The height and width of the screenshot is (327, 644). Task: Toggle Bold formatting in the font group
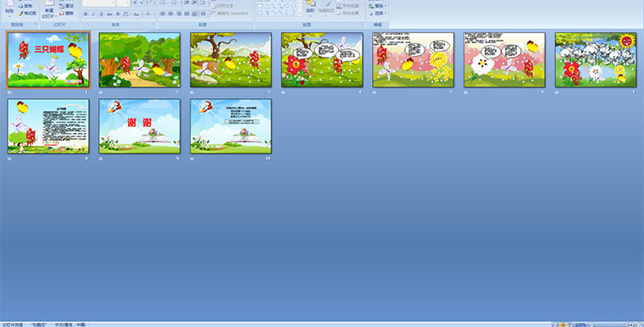(86, 14)
